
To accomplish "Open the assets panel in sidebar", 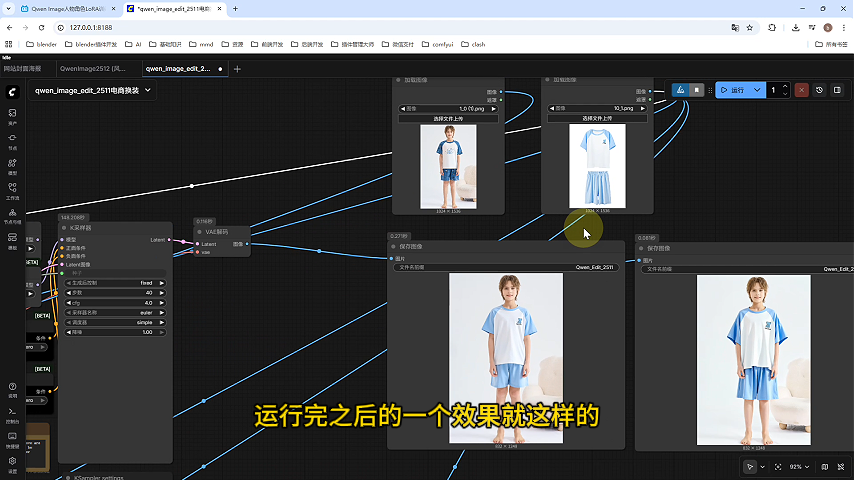I will (12, 116).
